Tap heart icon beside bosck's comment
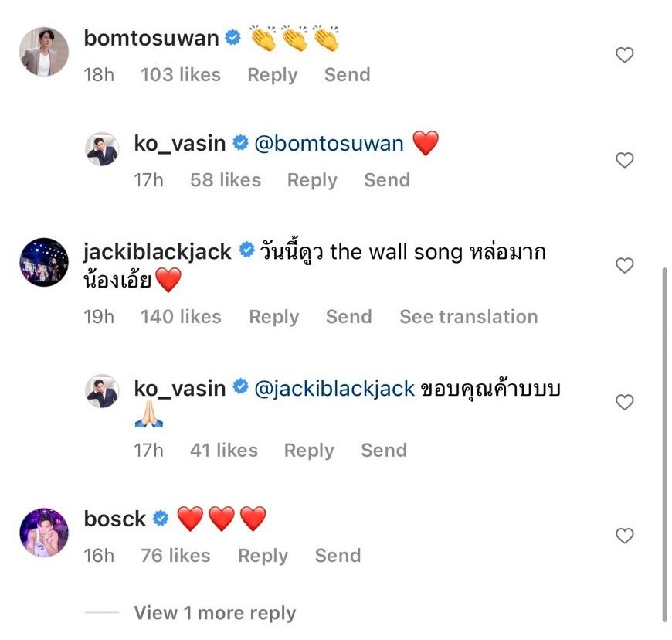Screen dimensions: 672x640 tap(624, 536)
